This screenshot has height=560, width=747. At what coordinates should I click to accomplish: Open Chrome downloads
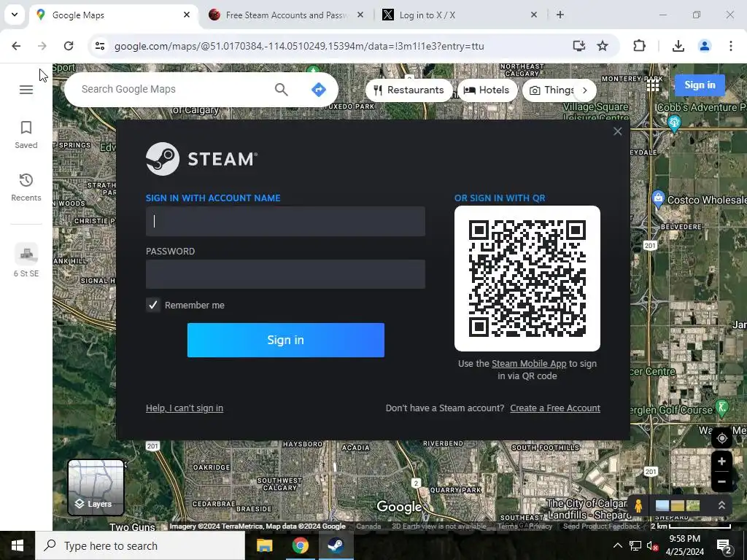point(678,46)
